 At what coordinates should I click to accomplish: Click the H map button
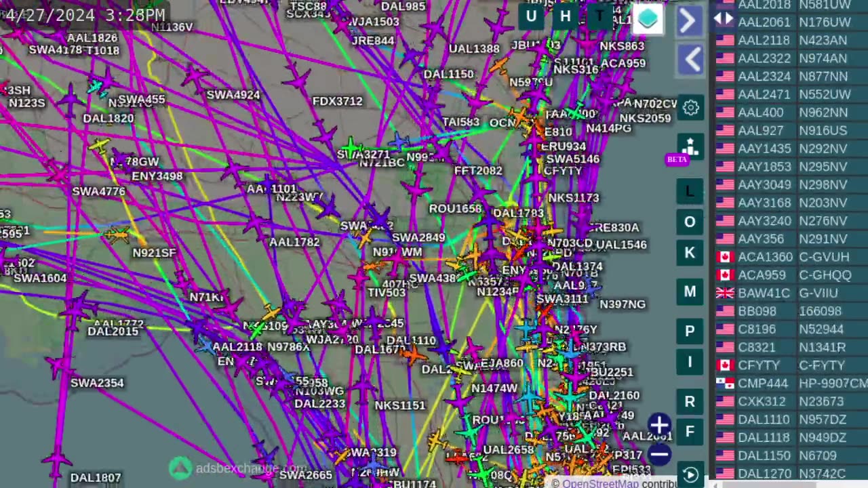coord(565,17)
